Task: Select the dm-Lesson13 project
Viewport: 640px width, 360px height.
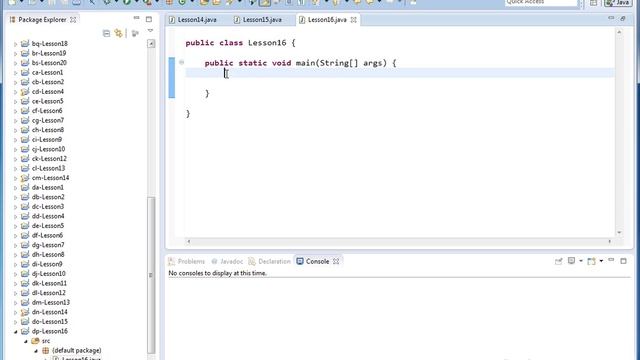Action: pyautogui.click(x=51, y=302)
